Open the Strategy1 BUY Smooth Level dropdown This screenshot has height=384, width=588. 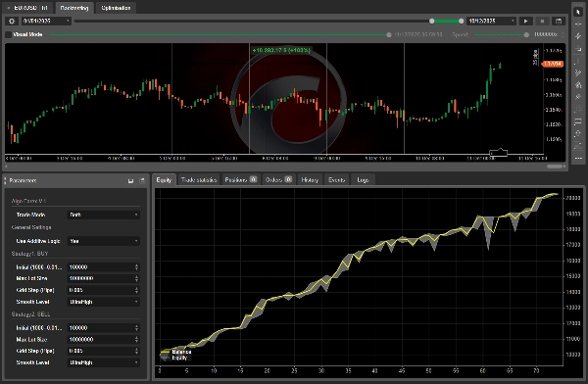coord(104,302)
